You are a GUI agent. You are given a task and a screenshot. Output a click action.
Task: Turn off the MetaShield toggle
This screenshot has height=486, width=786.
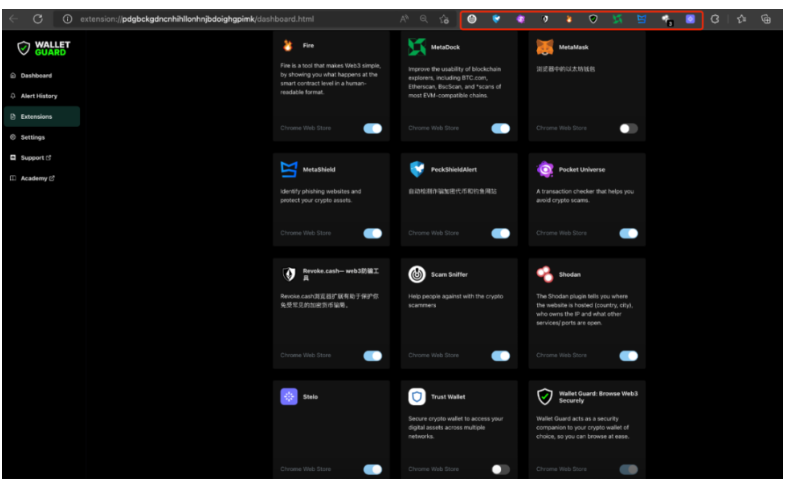(372, 233)
